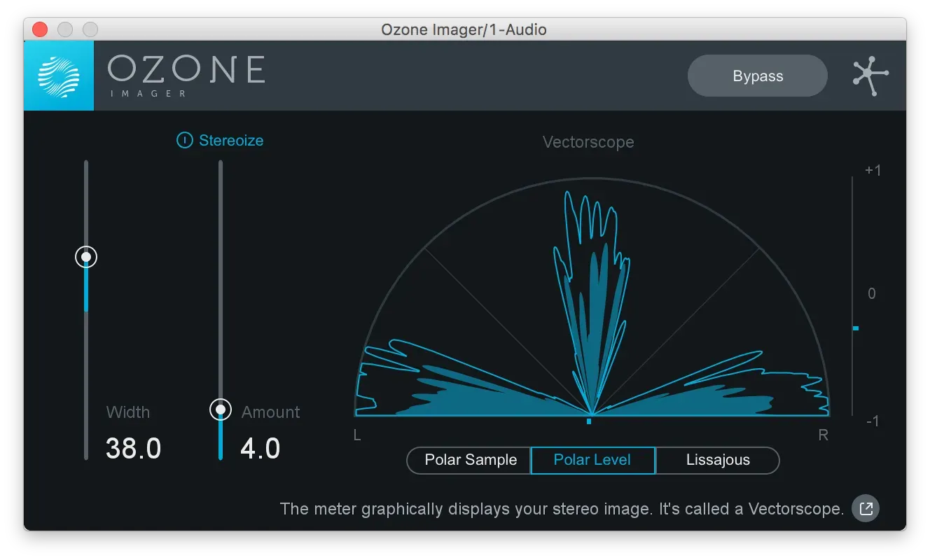Click the Ozone Imager title bar
The height and width of the screenshot is (560, 930).
click(464, 29)
